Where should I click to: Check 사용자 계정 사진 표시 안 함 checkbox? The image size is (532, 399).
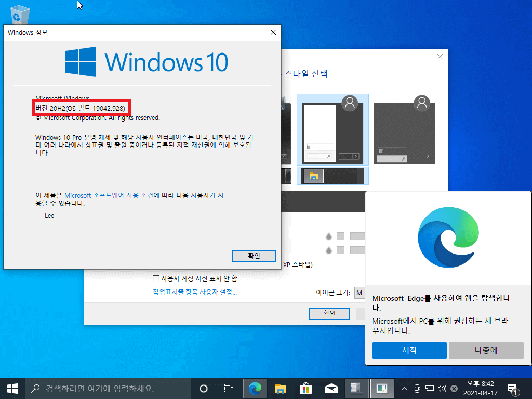pos(156,278)
